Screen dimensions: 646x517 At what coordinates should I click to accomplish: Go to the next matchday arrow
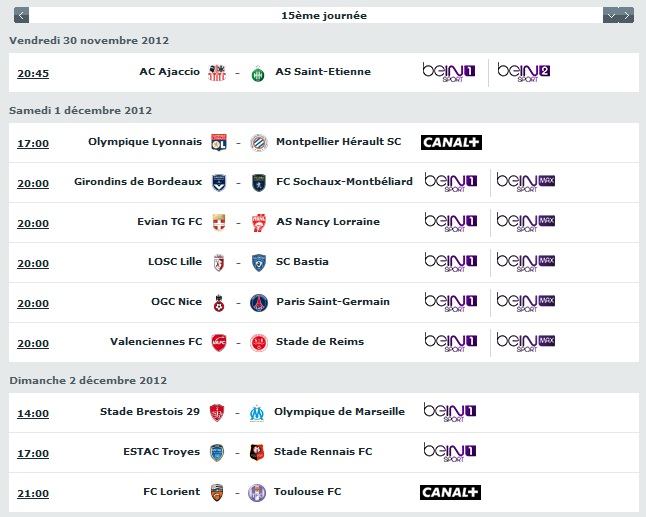(x=627, y=16)
